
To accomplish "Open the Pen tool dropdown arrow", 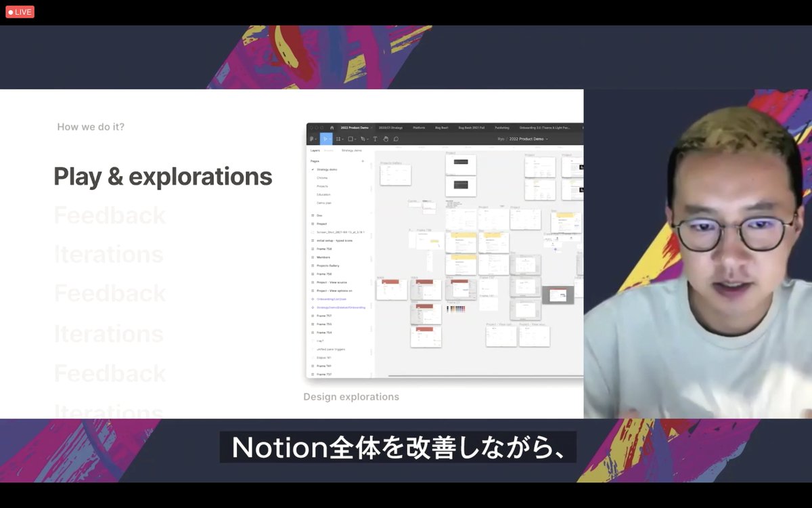I will (x=367, y=140).
